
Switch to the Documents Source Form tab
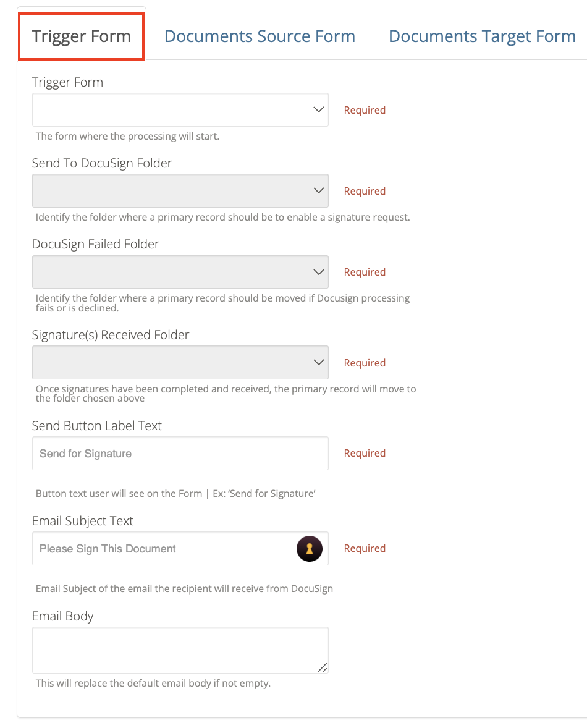coord(260,36)
